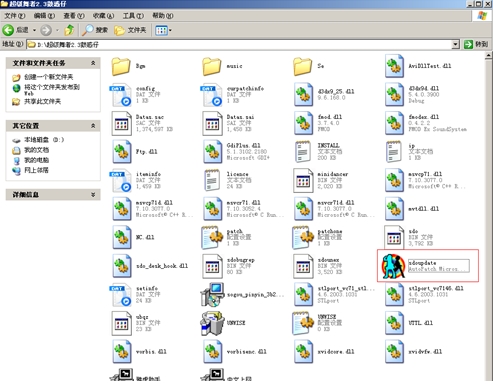Screen dimensions: 493x385
Task: Open My Documents link in Other Places
Action: point(36,150)
